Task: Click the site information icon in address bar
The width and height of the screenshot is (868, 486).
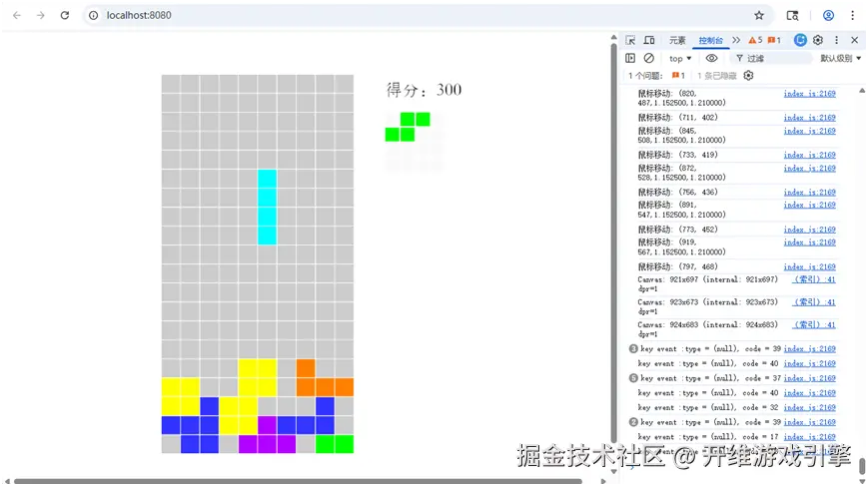Action: click(x=94, y=16)
